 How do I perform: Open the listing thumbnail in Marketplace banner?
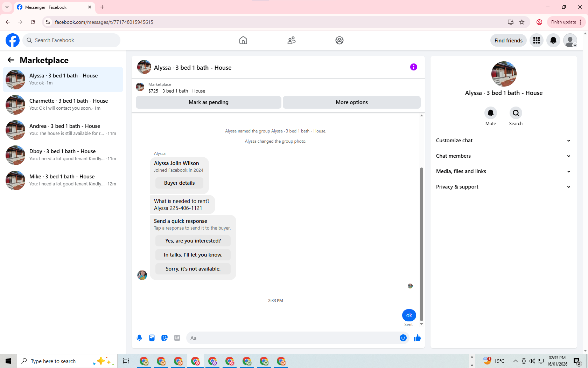point(140,87)
